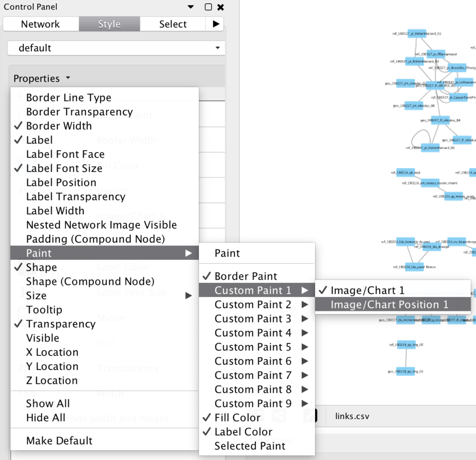Select Paint entry in the submenu
476x460 pixels.
(x=257, y=253)
